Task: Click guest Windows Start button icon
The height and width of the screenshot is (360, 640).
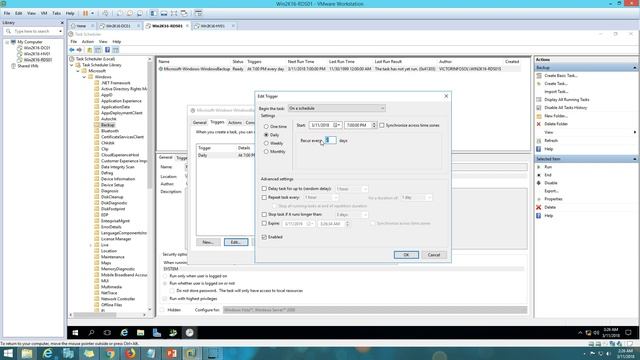Action: [x=75, y=333]
